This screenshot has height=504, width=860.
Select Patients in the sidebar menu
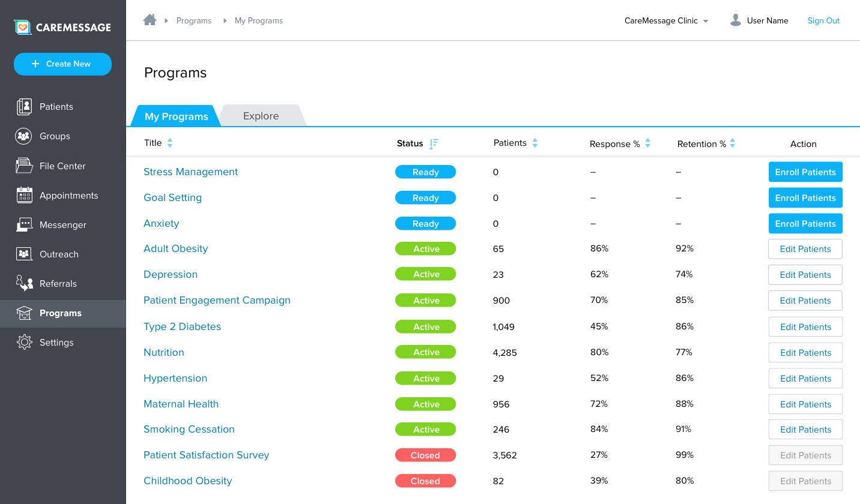pos(56,107)
